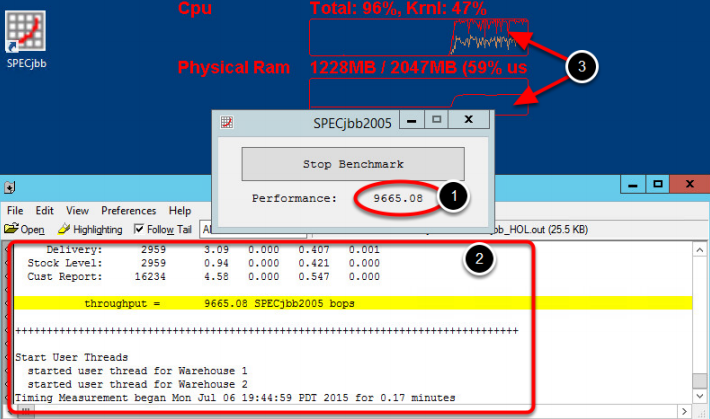The width and height of the screenshot is (710, 419).
Task: Click the log file name _HOL.out label
Action: tap(541, 229)
